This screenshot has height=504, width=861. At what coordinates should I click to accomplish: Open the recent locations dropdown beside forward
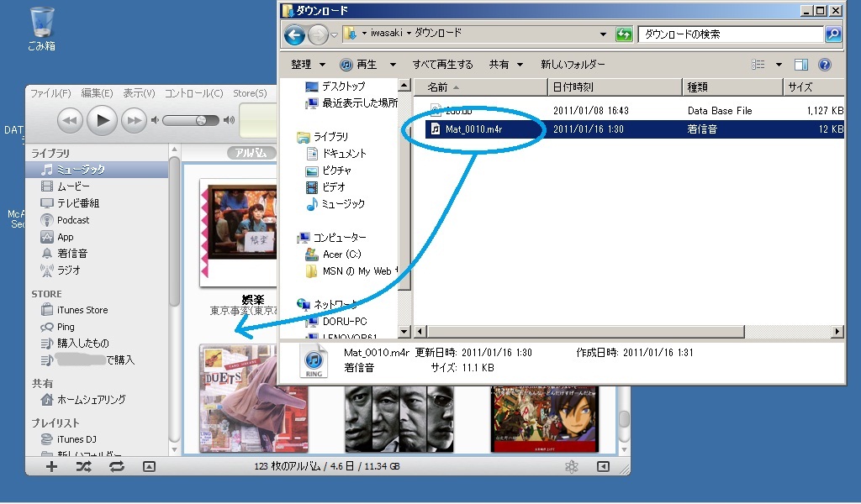pyautogui.click(x=334, y=35)
